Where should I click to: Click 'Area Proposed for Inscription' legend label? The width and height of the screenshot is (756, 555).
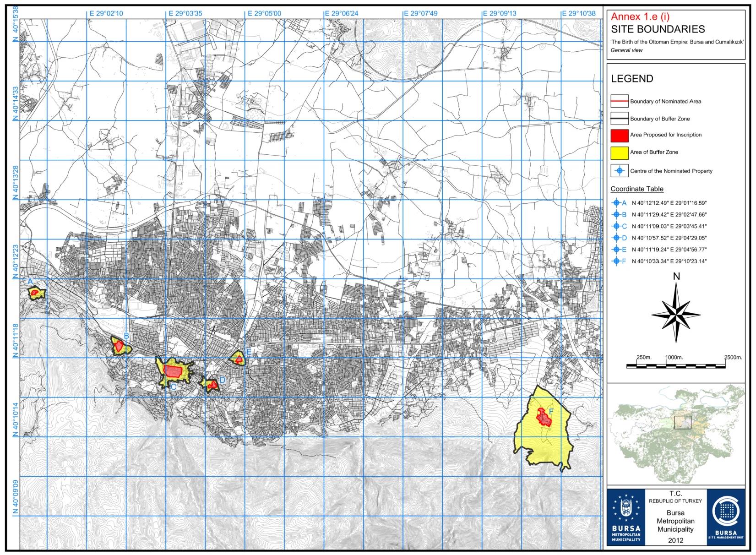tap(666, 135)
